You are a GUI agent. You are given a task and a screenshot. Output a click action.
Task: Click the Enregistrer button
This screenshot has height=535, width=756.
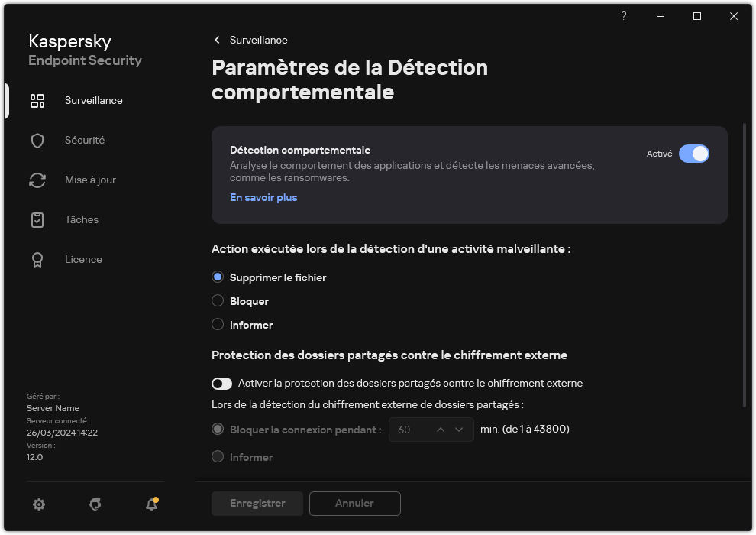[x=257, y=503]
